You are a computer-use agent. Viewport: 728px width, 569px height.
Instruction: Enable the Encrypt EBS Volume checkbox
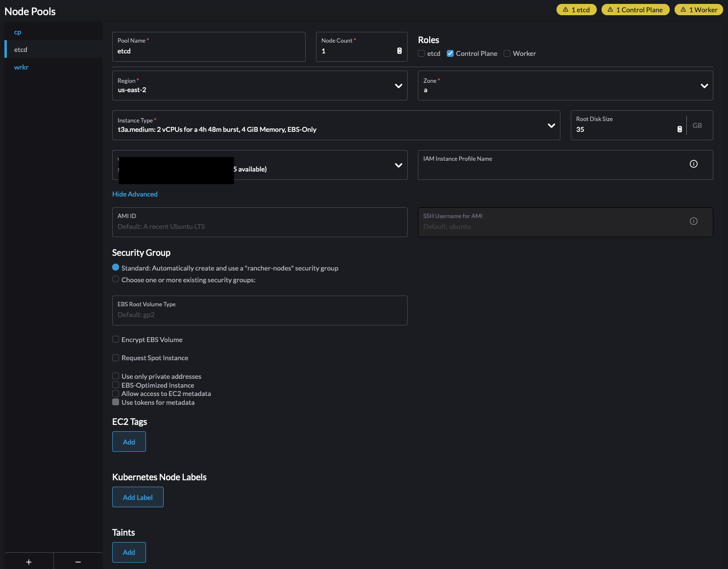115,339
